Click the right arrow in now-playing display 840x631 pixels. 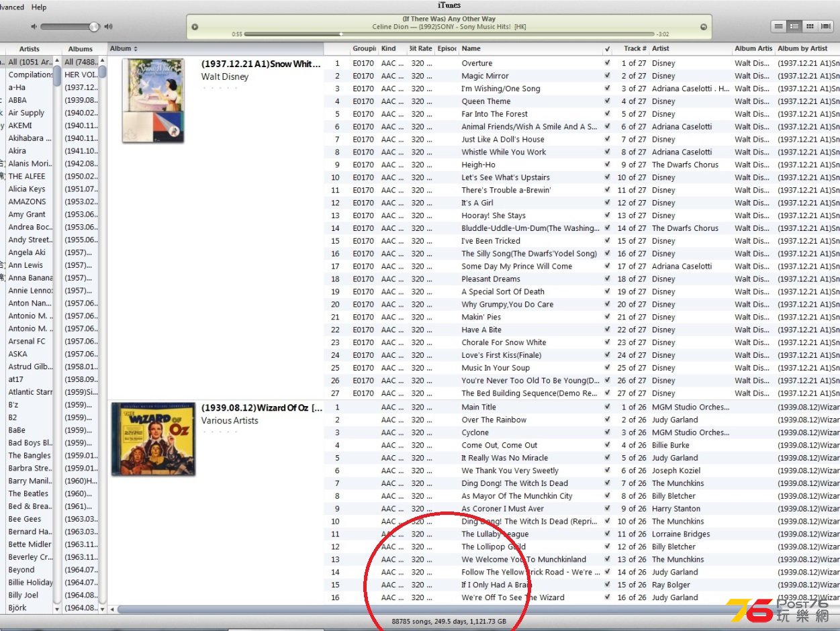(704, 27)
